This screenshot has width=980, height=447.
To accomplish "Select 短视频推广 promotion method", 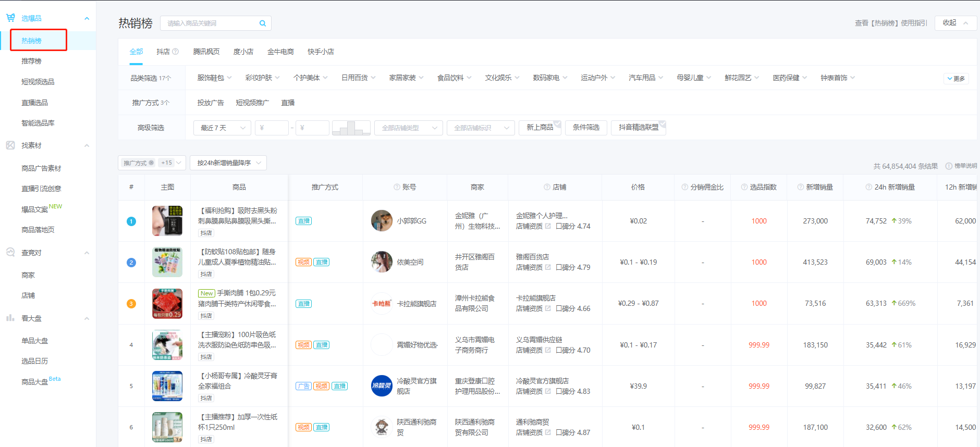I will (252, 103).
